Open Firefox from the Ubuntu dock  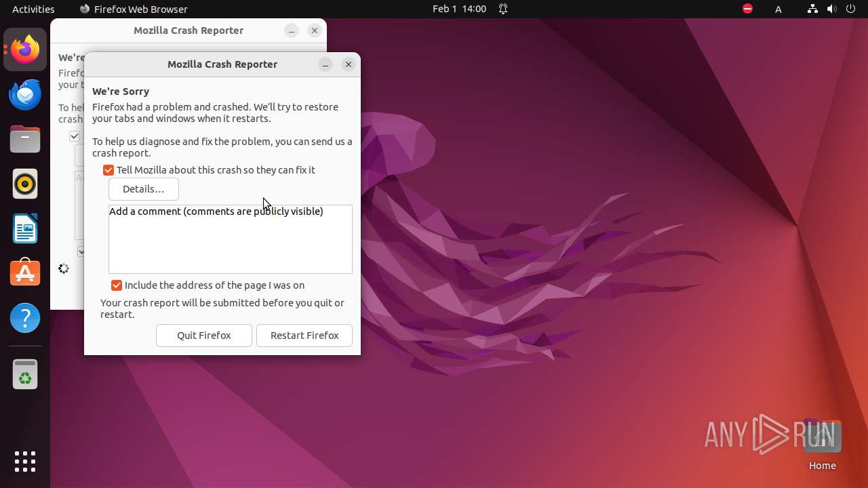(x=25, y=49)
